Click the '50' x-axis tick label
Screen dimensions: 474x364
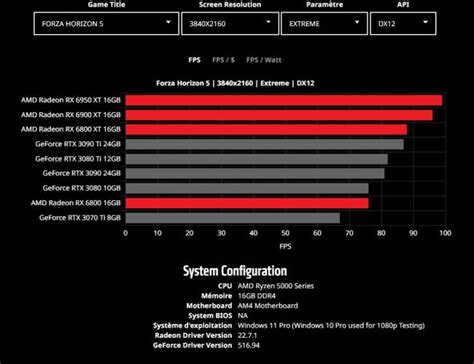tap(285, 233)
